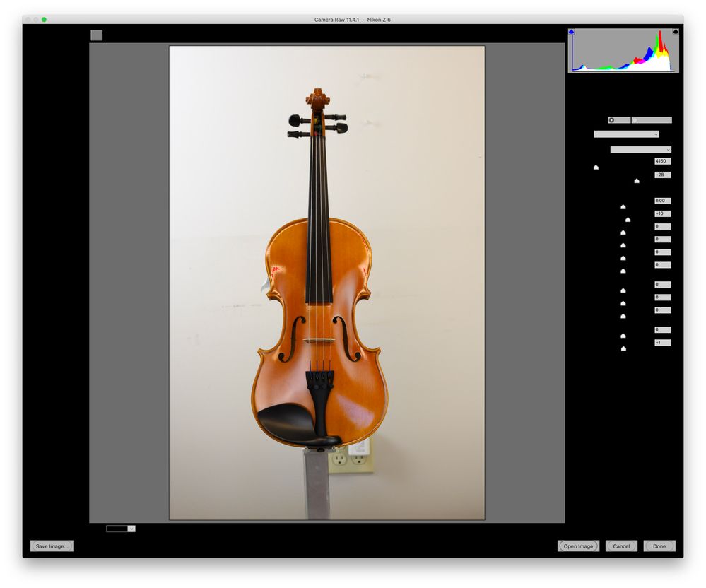
Task: Toggle the shadow clipping warning on the histogram
Action: [x=572, y=32]
